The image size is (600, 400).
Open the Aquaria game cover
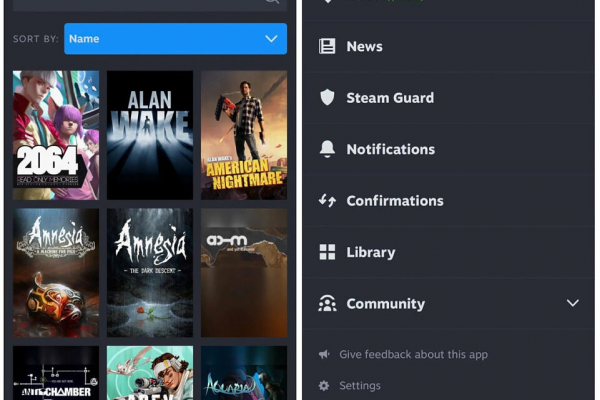pos(244,373)
